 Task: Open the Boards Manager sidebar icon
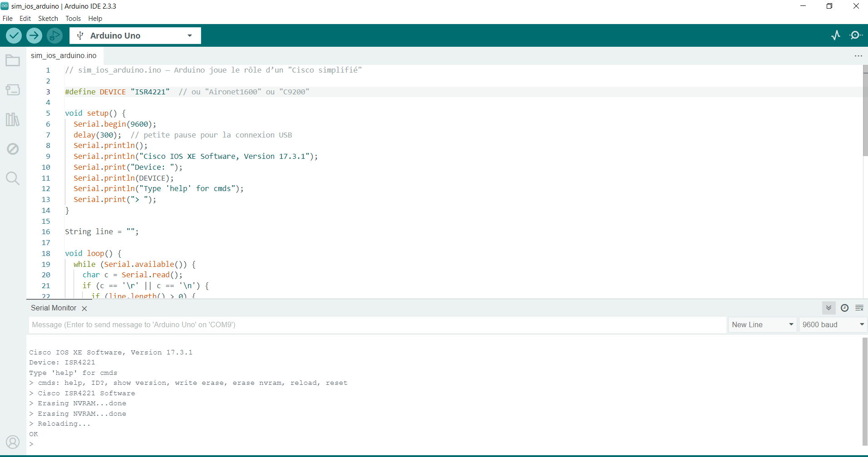pos(13,90)
